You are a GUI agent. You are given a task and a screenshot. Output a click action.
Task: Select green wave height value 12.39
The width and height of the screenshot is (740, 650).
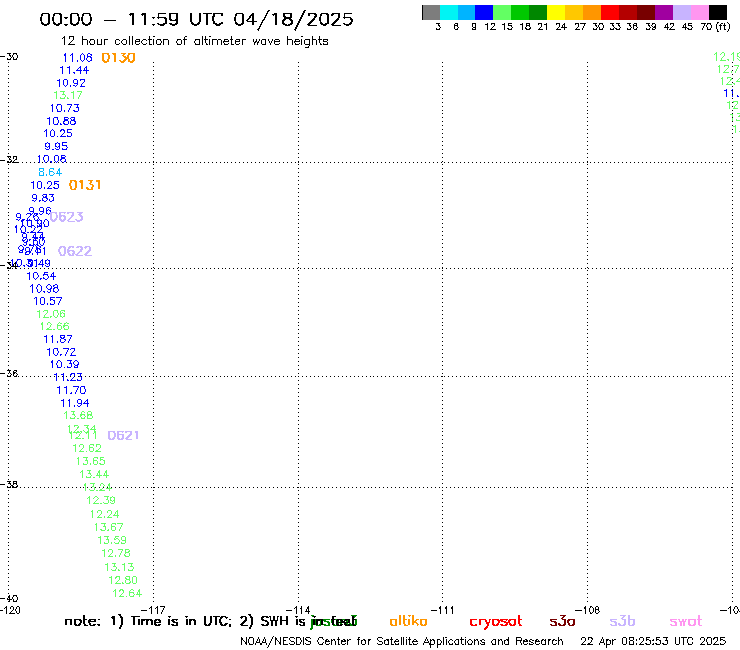pyautogui.click(x=101, y=500)
